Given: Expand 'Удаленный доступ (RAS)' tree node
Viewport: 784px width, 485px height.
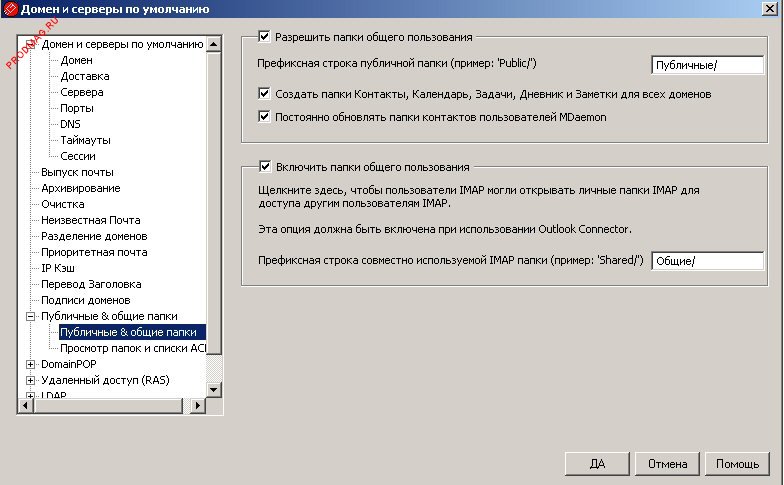Looking at the screenshot, I should [31, 380].
